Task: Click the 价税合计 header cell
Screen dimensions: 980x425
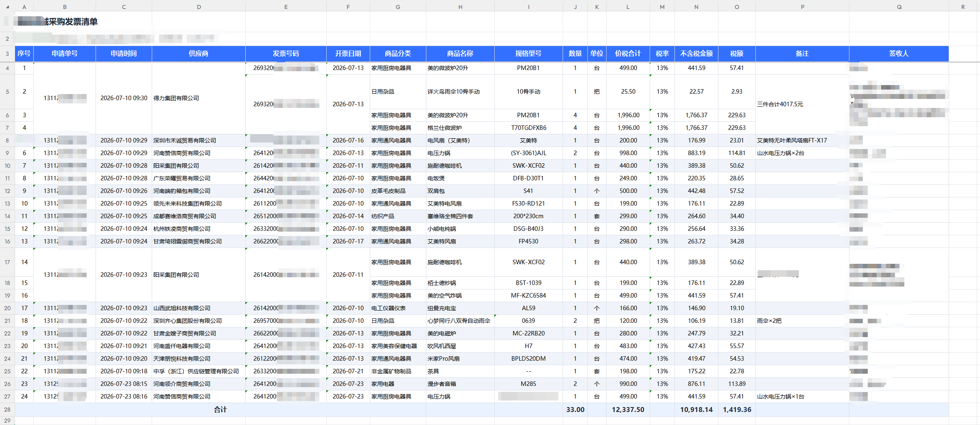Action: click(628, 53)
